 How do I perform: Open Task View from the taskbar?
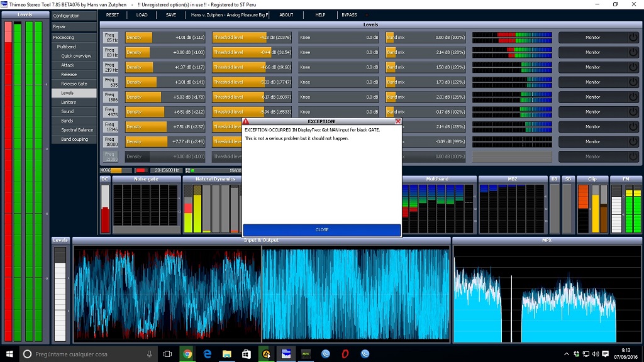click(x=167, y=354)
